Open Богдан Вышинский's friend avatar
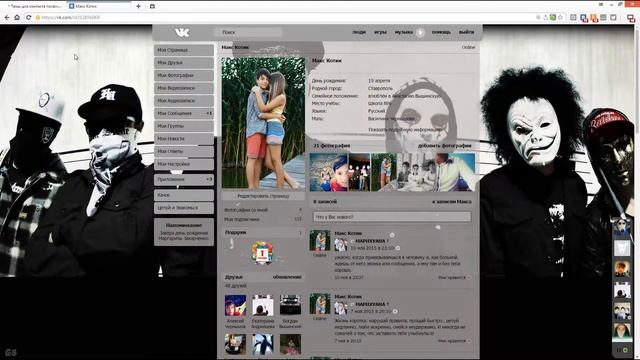 pyautogui.click(x=290, y=305)
